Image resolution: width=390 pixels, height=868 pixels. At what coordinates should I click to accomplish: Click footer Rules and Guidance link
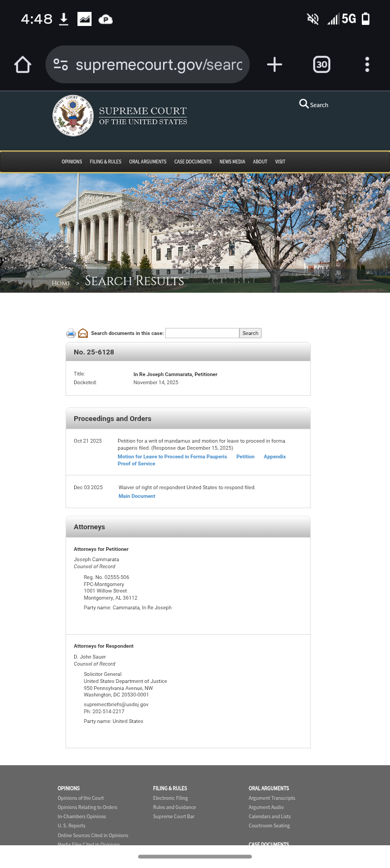point(174,807)
